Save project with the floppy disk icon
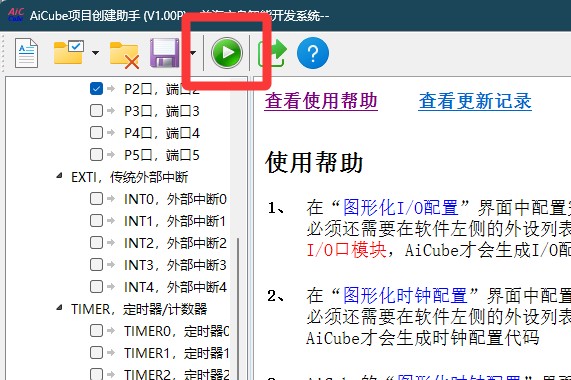The height and width of the screenshot is (380, 571). (165, 53)
